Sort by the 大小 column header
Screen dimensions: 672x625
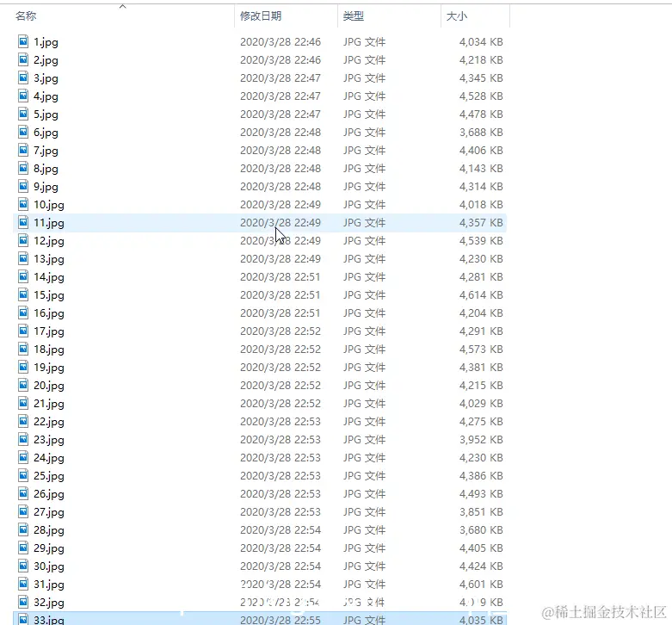(x=456, y=16)
